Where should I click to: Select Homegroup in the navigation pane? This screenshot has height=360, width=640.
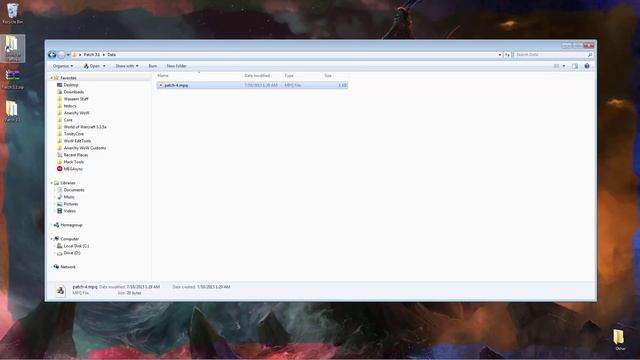pos(71,225)
